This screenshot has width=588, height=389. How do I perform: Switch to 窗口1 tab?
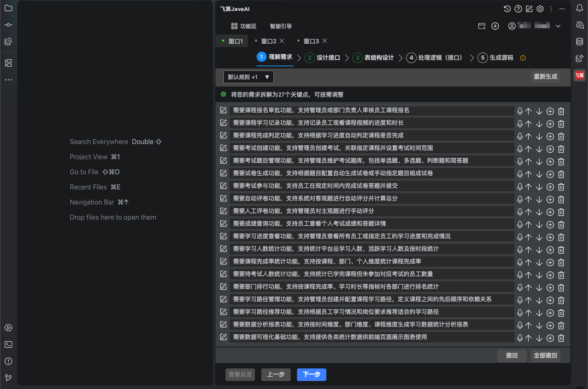point(232,41)
